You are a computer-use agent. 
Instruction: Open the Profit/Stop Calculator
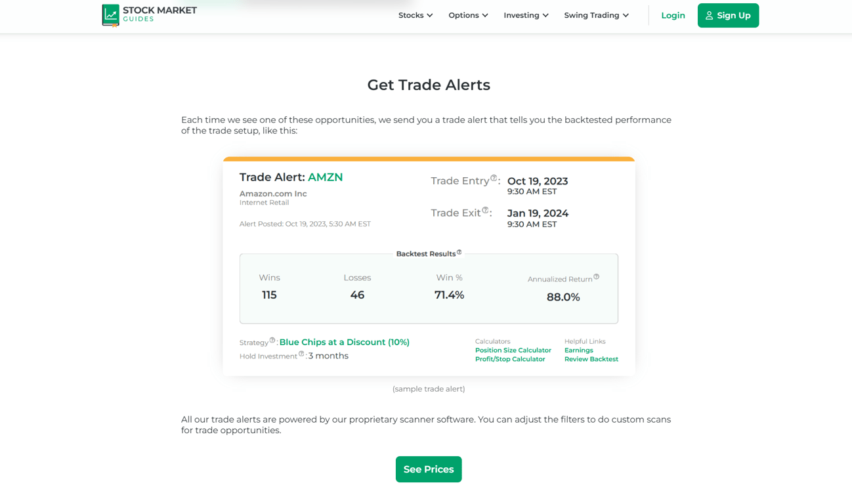click(x=511, y=359)
